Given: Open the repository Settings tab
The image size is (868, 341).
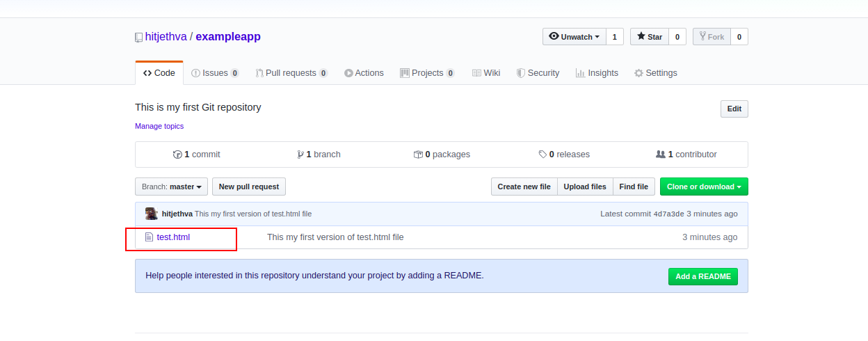Looking at the screenshot, I should [x=655, y=73].
